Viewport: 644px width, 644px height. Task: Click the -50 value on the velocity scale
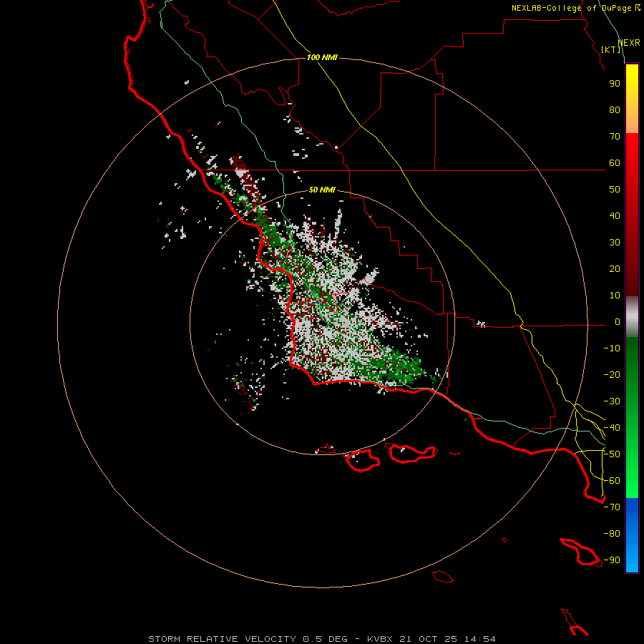[612, 454]
